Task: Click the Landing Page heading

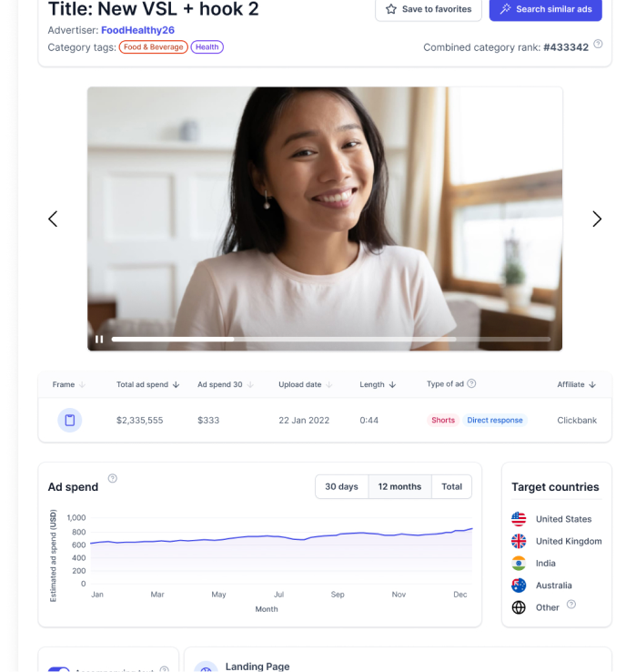Action: pyautogui.click(x=257, y=667)
